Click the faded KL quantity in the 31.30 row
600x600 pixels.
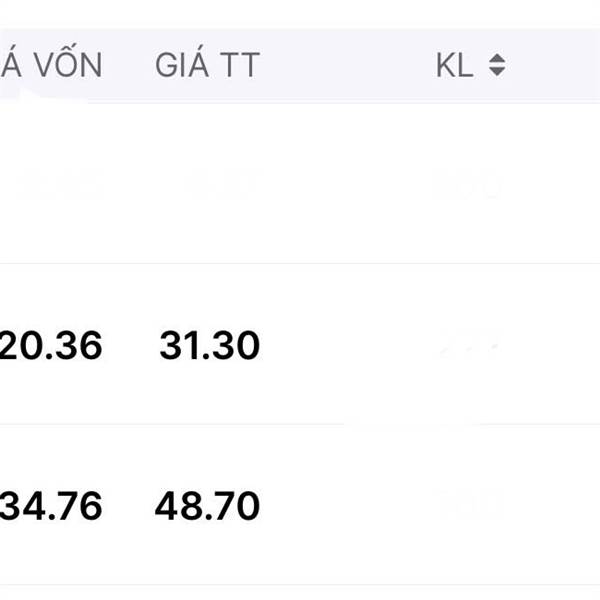tap(468, 346)
